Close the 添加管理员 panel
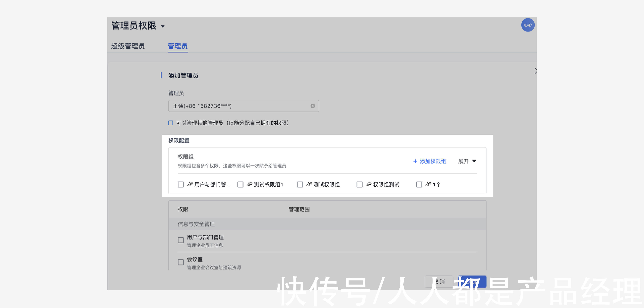 click(x=535, y=71)
